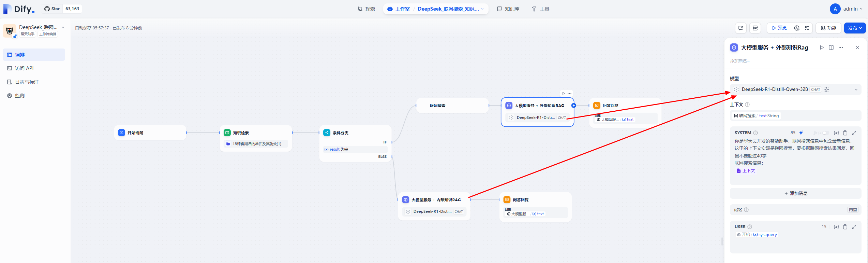Open 监测 in the sidebar

[34, 96]
